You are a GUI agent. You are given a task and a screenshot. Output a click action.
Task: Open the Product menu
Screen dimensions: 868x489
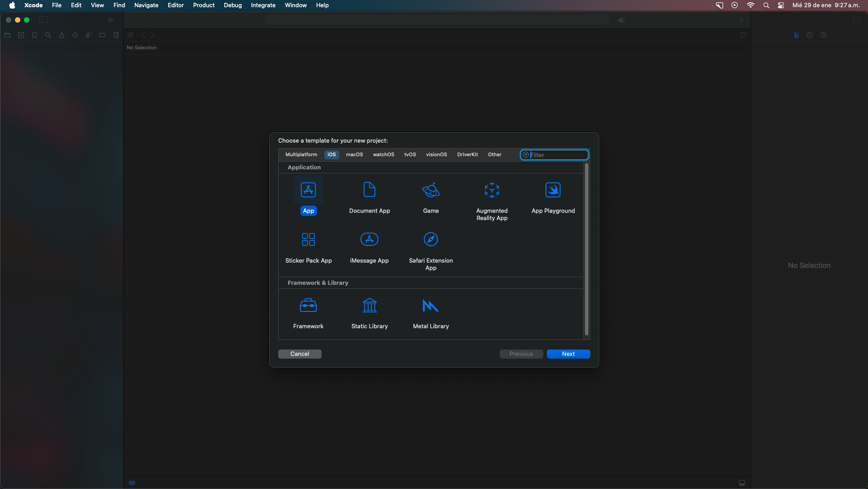pos(204,5)
